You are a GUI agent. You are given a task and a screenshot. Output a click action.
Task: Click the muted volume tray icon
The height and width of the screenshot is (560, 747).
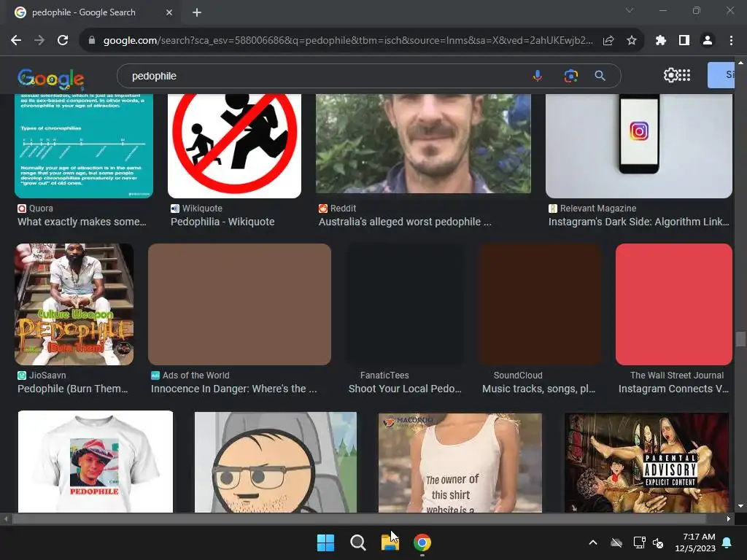click(658, 542)
